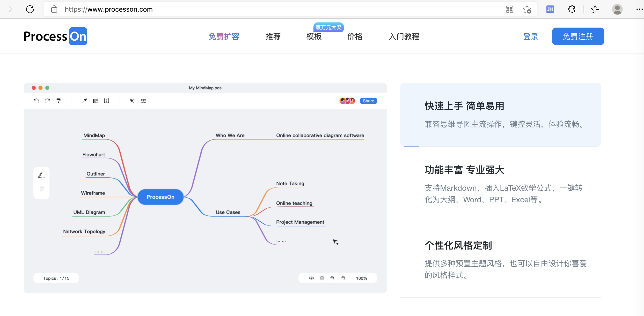Screen dimensions: 644x316
Task: Click the Outliner topic node
Action: click(x=95, y=174)
